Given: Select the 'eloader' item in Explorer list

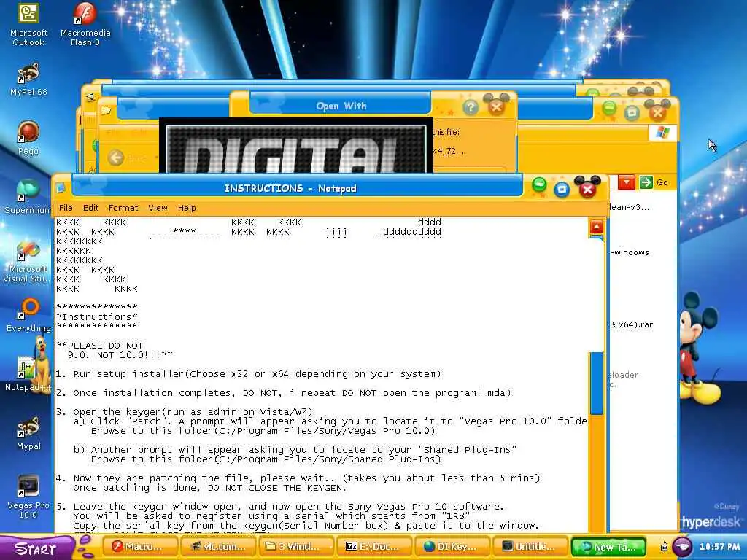Looking at the screenshot, I should pos(624,375).
